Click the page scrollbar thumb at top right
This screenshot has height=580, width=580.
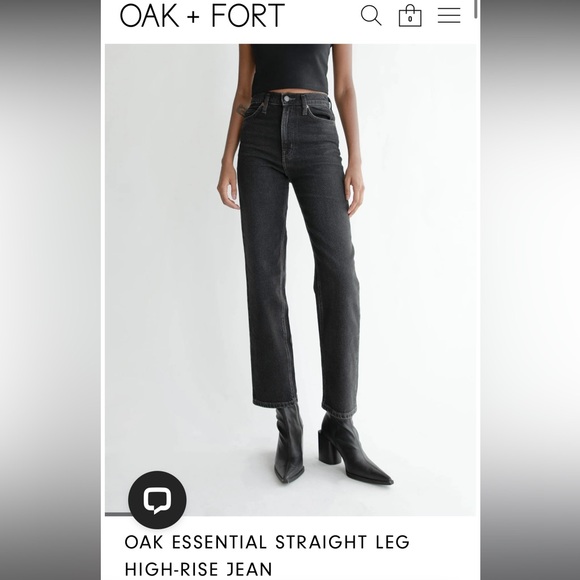[476, 9]
